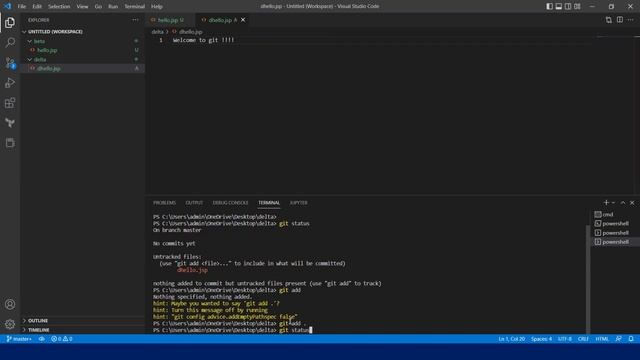This screenshot has height=360, width=640.
Task: Click the dhello.jsp breadcrumb item
Action: (187, 31)
